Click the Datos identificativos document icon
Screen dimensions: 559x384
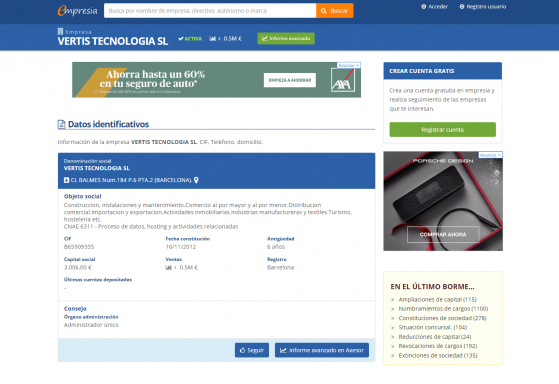[x=61, y=124]
